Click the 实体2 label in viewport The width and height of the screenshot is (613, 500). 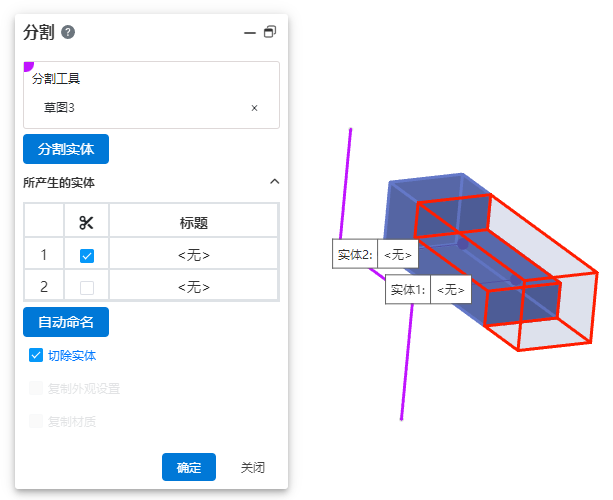pyautogui.click(x=355, y=255)
